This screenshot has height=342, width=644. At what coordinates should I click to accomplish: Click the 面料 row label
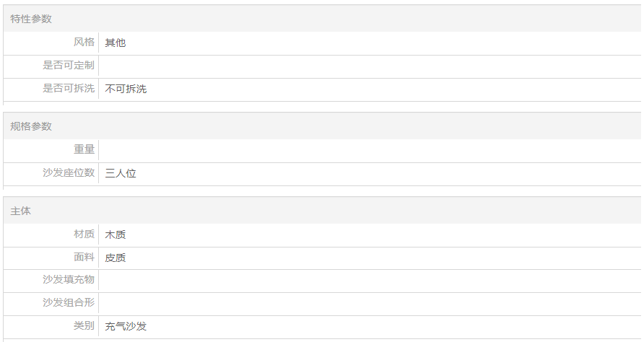coord(84,258)
